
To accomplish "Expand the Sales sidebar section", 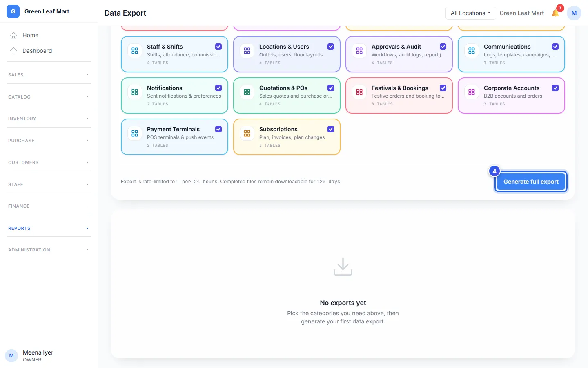I will click(x=49, y=75).
